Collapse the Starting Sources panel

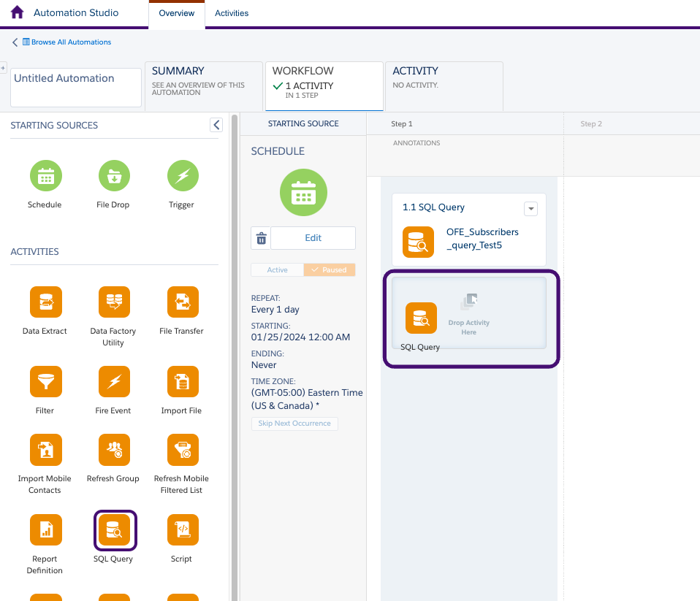coord(216,124)
